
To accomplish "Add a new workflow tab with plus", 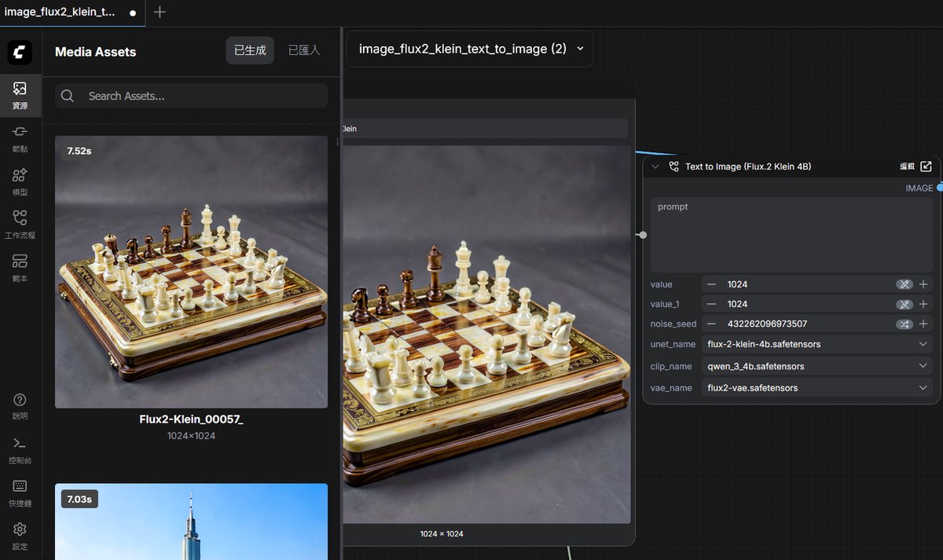I will [x=160, y=13].
